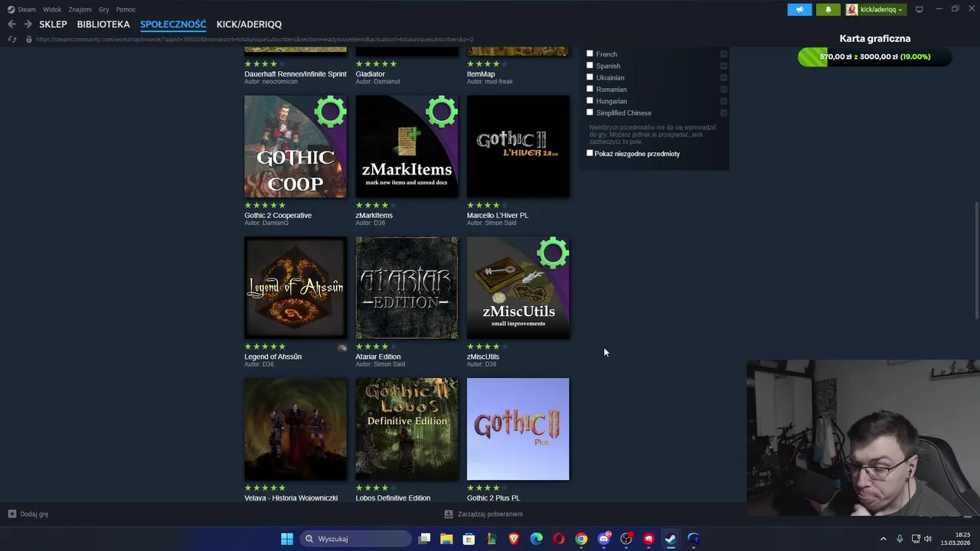Screen dimensions: 980x551
Task: Open Microsoft Edge in the taskbar
Action: 536,539
